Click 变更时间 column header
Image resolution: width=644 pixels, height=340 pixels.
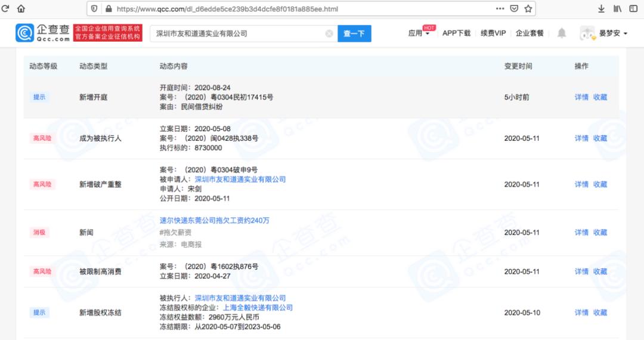coord(518,66)
